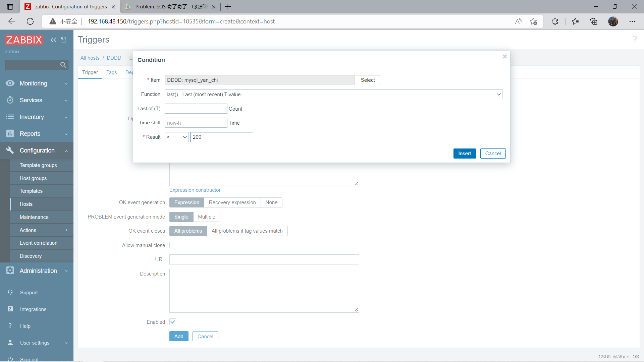Open the browser collections icon
This screenshot has width=644, height=362.
(x=594, y=21)
